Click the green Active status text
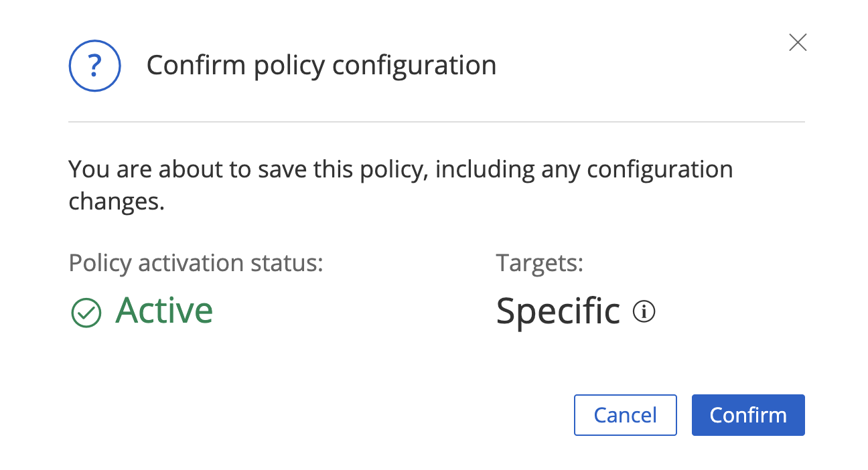 (164, 310)
